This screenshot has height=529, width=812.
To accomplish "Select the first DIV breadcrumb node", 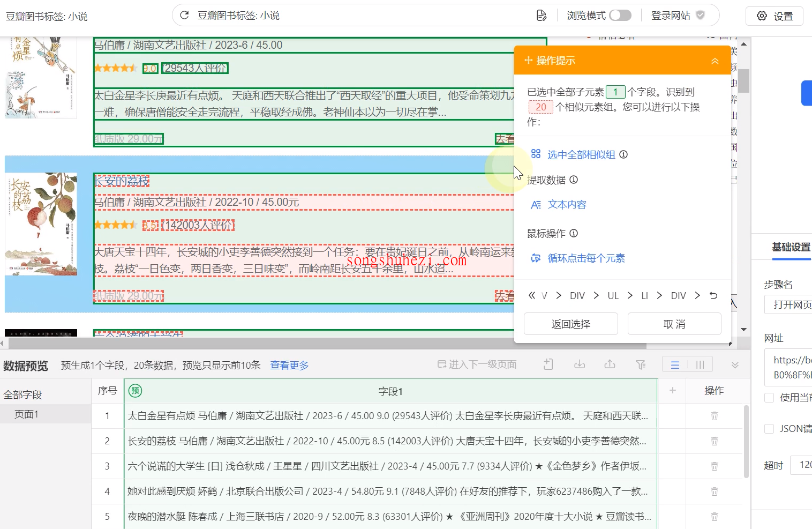I will click(577, 296).
